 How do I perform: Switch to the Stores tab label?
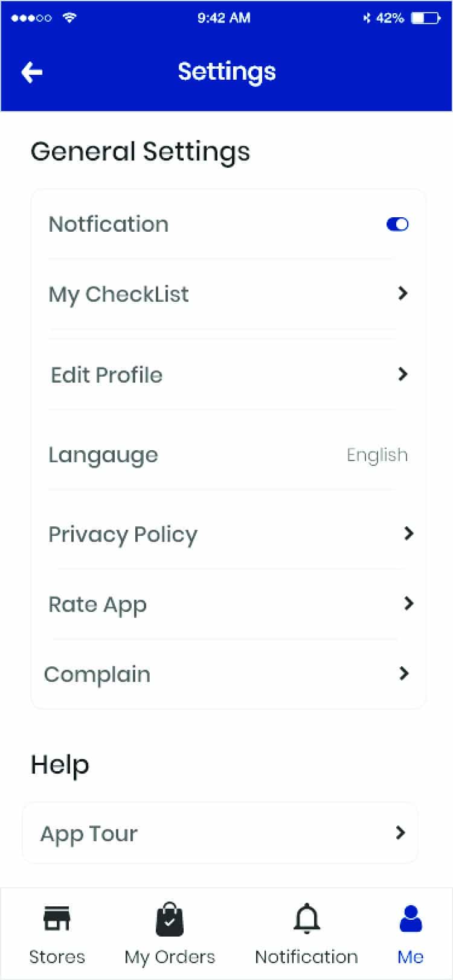[57, 956]
